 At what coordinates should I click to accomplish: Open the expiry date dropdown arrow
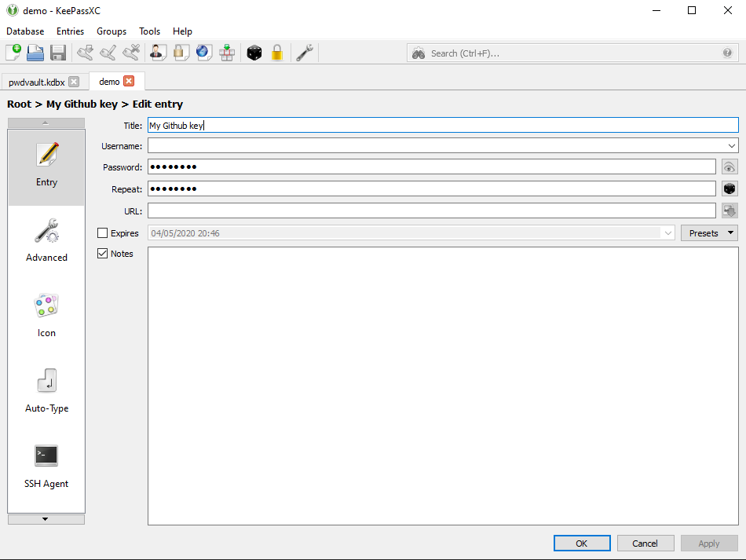668,233
